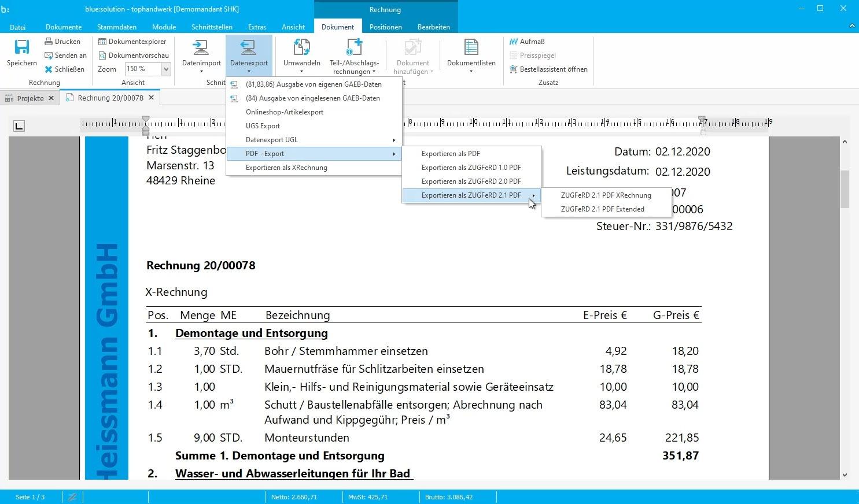Click the scroll up arrow
This screenshot has height=504, width=859.
tap(845, 142)
